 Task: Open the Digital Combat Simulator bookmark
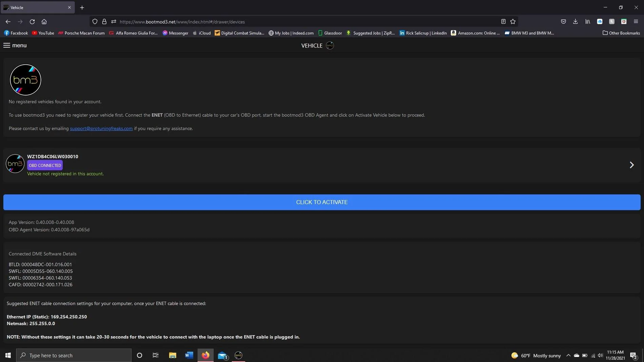[239, 33]
